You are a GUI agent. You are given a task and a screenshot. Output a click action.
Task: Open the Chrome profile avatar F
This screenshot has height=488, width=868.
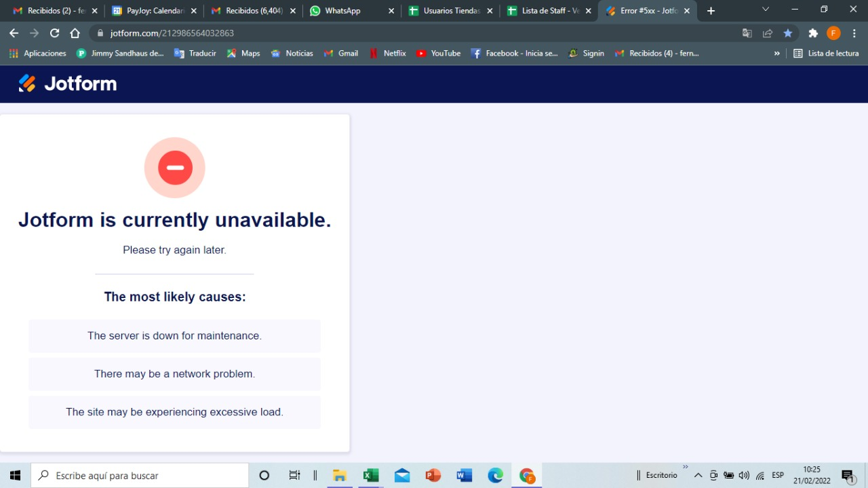click(833, 32)
